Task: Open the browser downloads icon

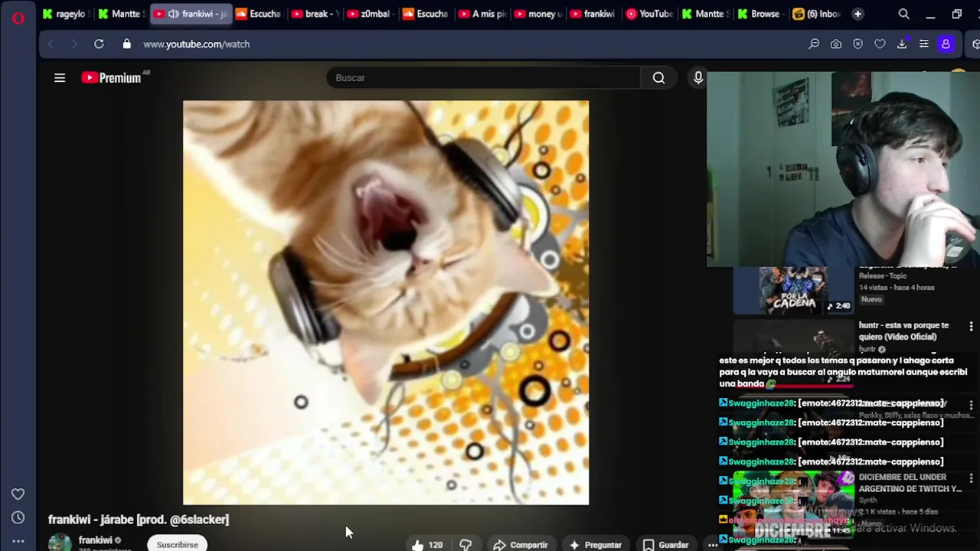Action: 902,44
